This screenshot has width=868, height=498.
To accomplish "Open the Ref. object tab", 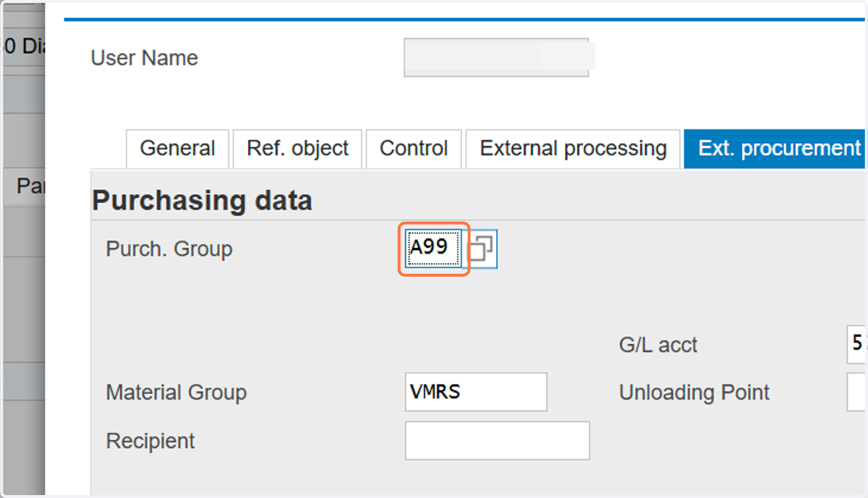I will pyautogui.click(x=297, y=149).
